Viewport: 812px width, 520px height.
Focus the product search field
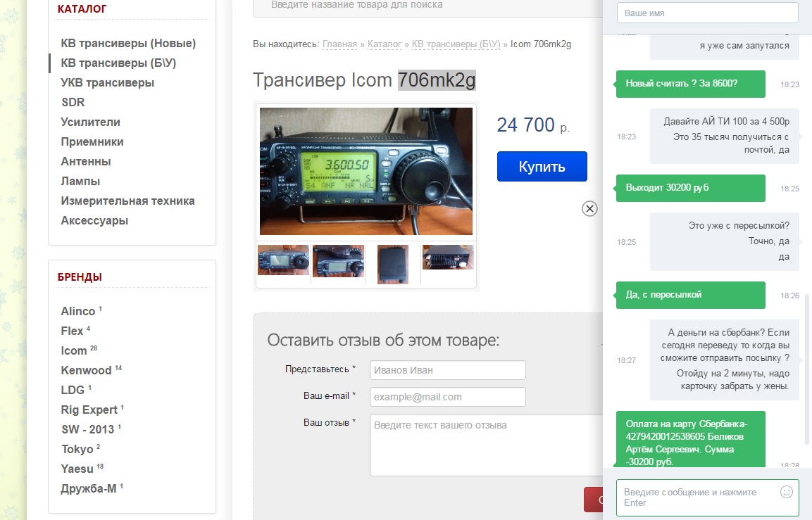click(427, 6)
